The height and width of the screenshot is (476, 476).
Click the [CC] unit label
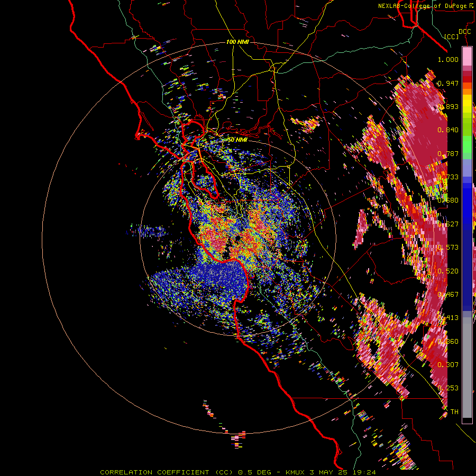coord(452,36)
